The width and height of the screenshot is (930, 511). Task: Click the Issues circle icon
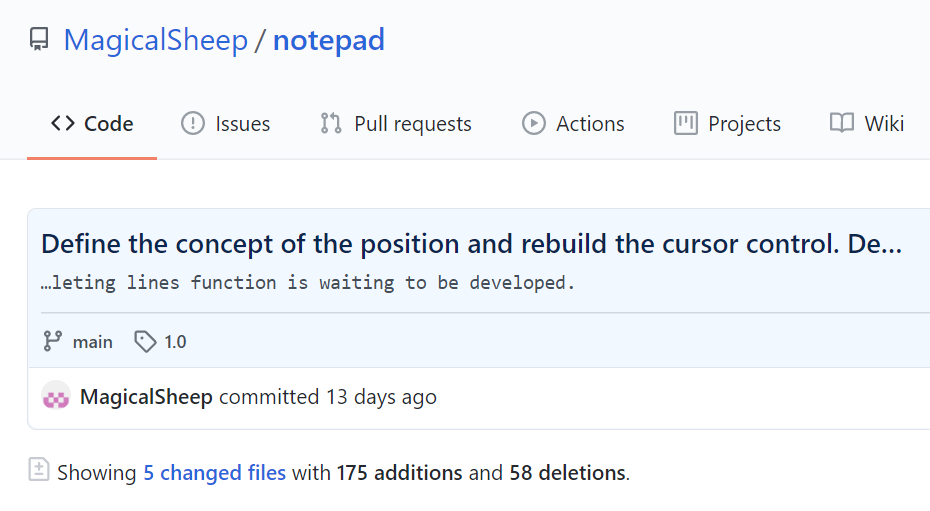[x=193, y=123]
